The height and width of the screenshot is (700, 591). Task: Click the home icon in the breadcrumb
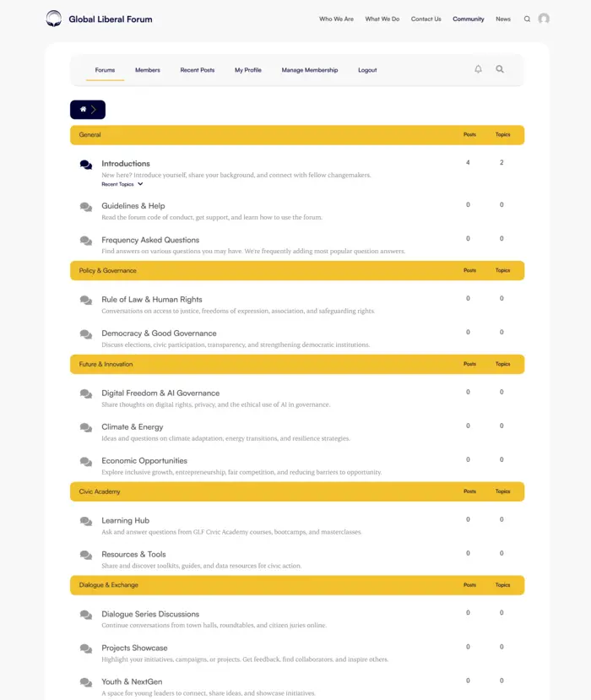(82, 109)
